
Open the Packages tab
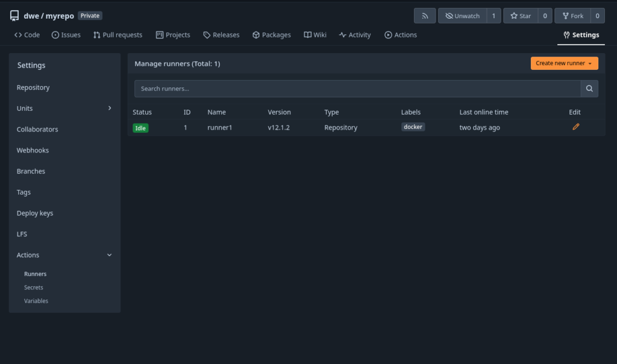coord(271,35)
